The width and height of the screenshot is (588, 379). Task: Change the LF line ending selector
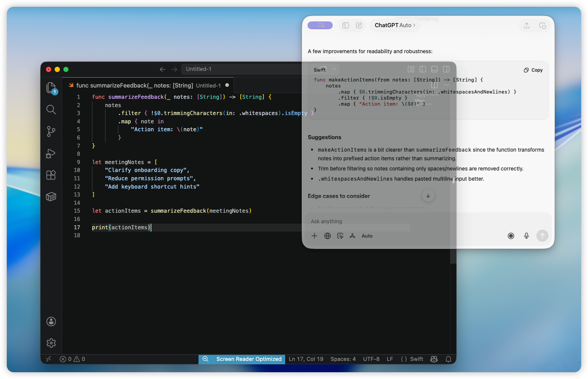pos(390,359)
